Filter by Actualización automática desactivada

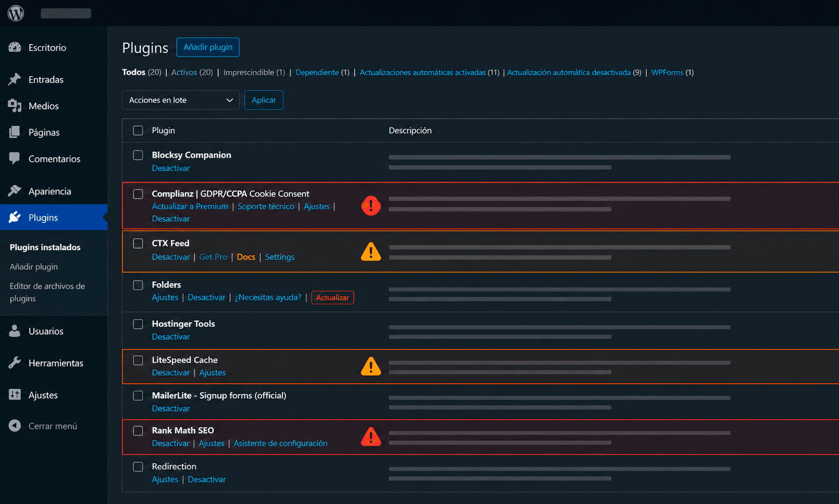569,72
